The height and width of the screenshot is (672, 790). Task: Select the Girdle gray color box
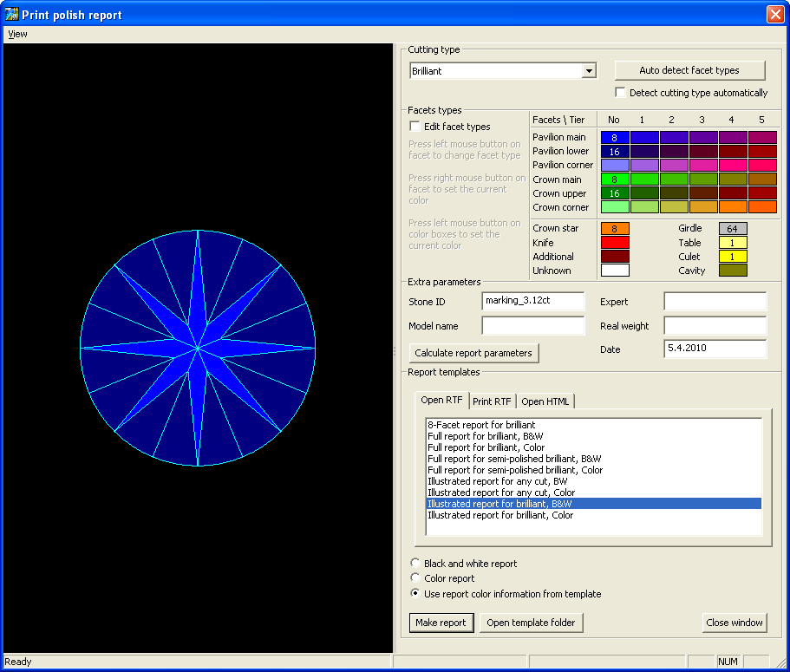pos(732,229)
